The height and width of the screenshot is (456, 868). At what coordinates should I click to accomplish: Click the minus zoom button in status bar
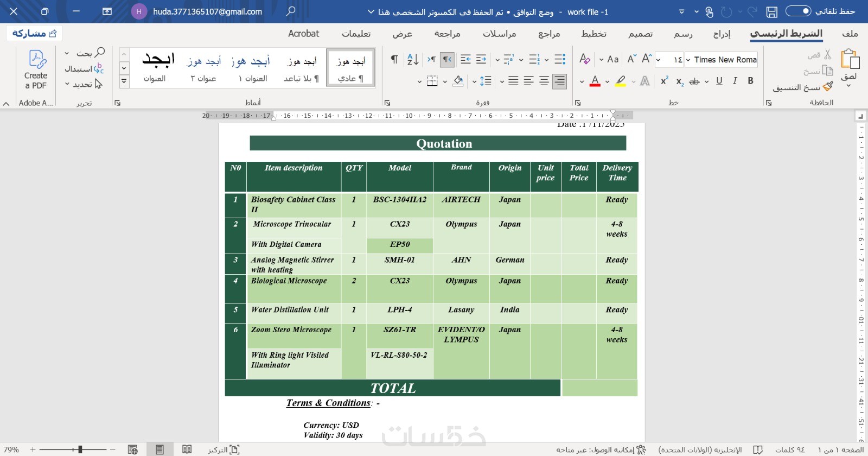click(x=113, y=449)
